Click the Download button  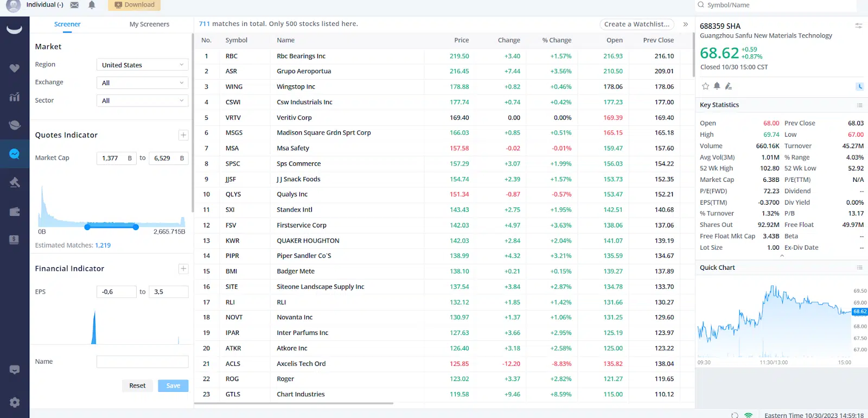pyautogui.click(x=134, y=5)
